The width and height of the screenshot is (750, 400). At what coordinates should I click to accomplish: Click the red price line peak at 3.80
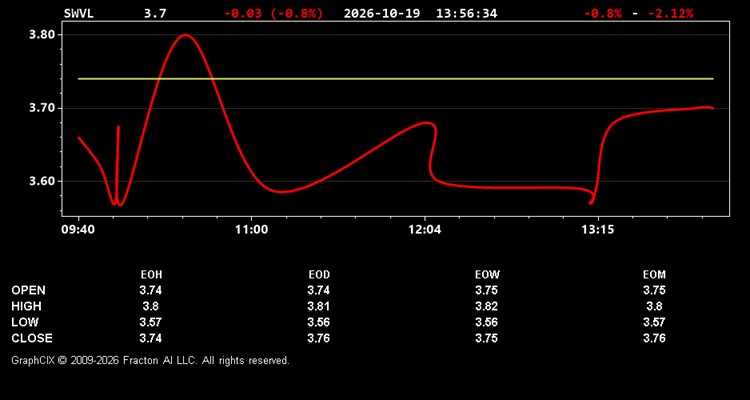186,35
